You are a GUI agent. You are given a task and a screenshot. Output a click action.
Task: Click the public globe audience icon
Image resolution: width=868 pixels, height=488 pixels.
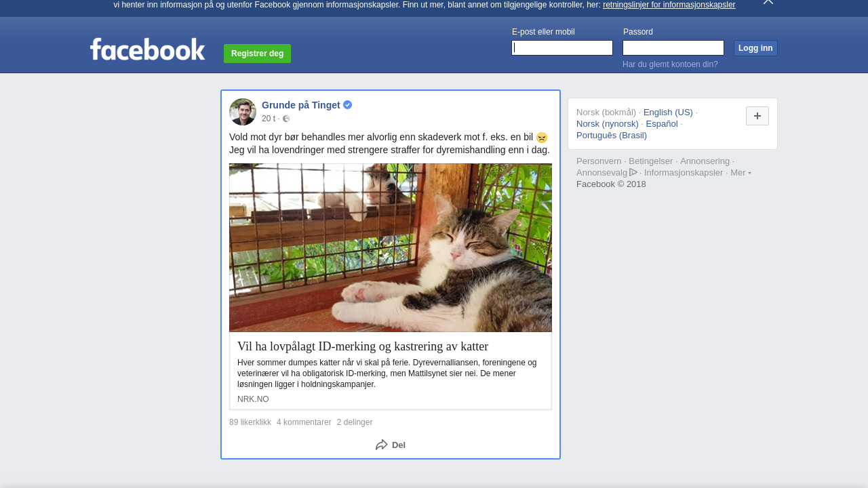[x=286, y=119]
